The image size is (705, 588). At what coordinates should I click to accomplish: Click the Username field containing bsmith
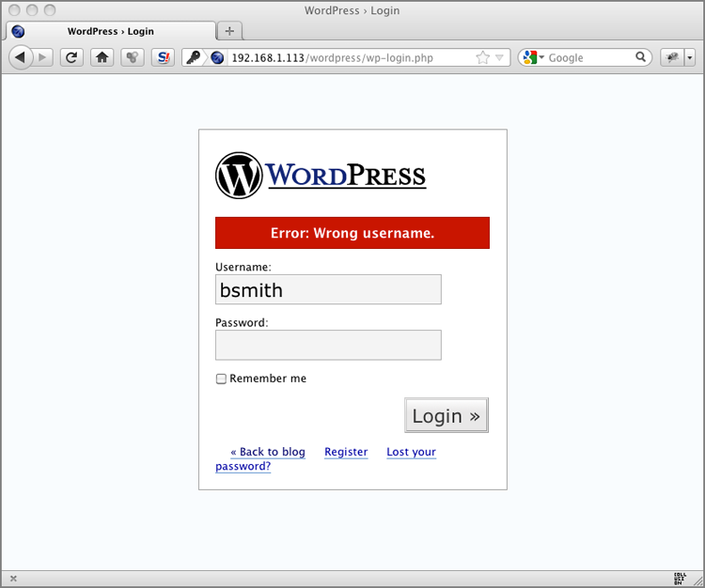click(x=328, y=289)
